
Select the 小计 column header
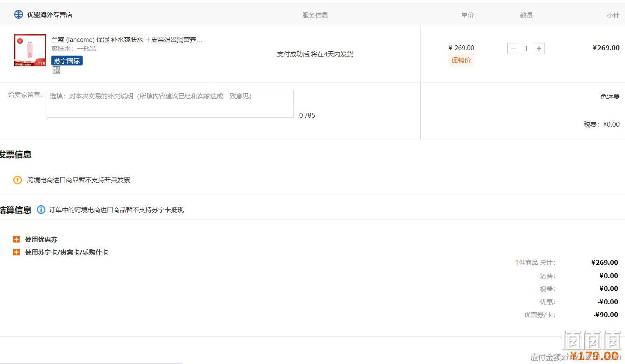(613, 15)
